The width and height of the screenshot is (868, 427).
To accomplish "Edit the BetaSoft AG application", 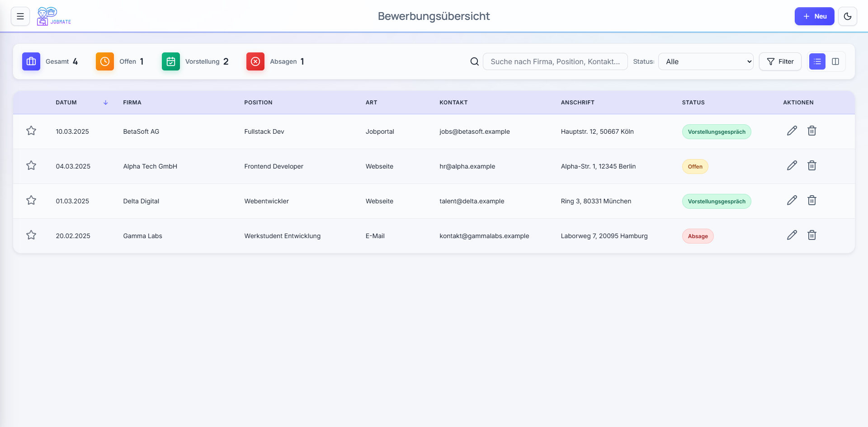I will coord(792,131).
